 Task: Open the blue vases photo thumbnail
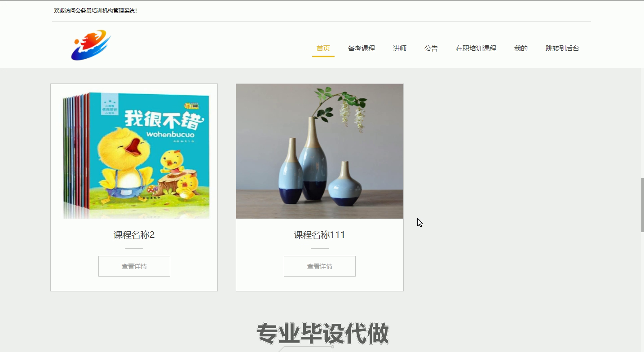(320, 151)
